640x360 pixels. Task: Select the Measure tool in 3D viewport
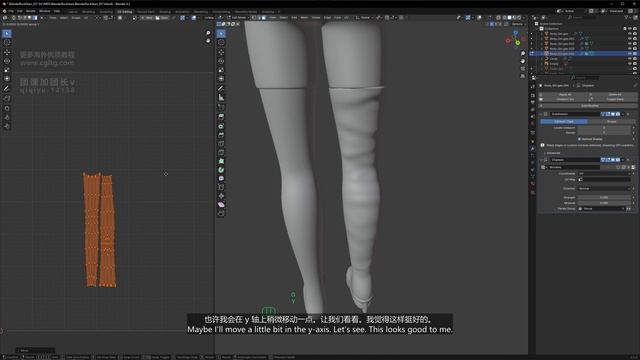point(221,98)
